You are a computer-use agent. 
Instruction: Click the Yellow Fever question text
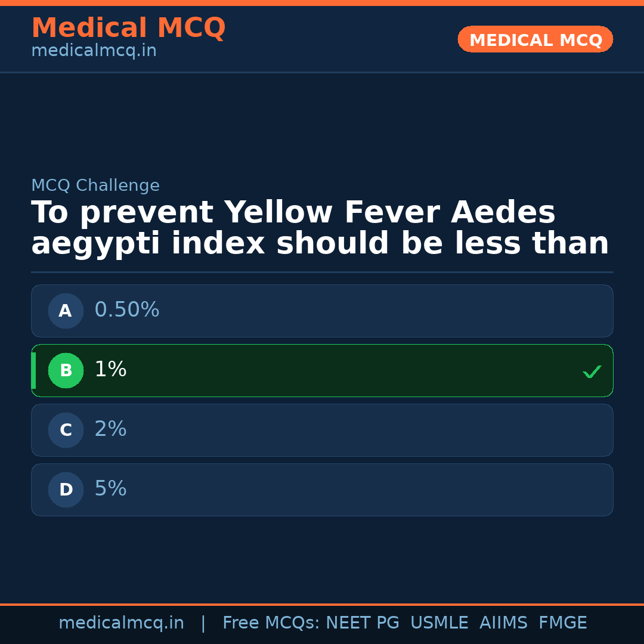point(320,228)
